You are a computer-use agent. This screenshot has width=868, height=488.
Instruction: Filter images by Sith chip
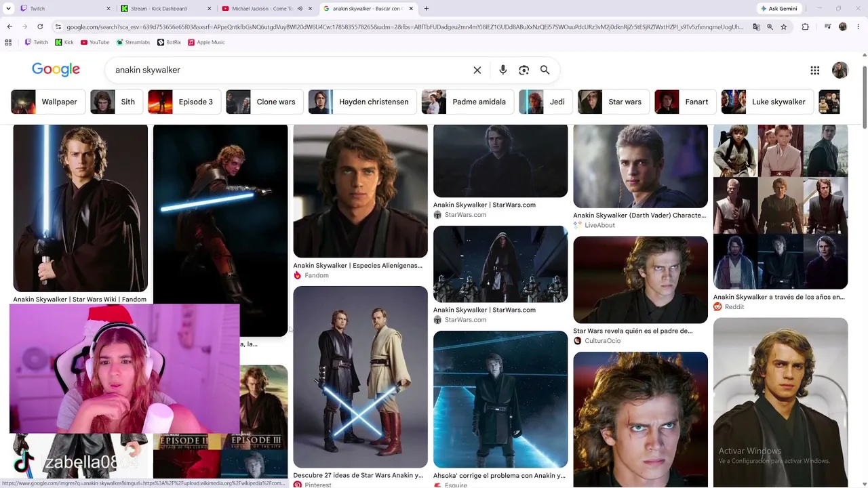pyautogui.click(x=117, y=102)
